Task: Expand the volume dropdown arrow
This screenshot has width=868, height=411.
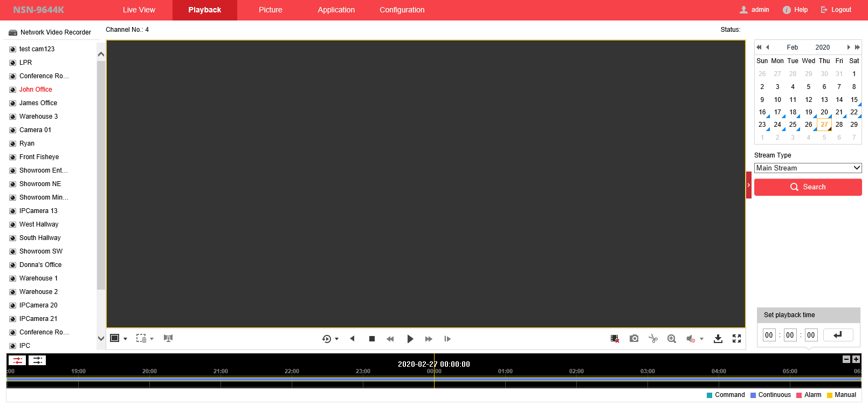Action: (701, 339)
